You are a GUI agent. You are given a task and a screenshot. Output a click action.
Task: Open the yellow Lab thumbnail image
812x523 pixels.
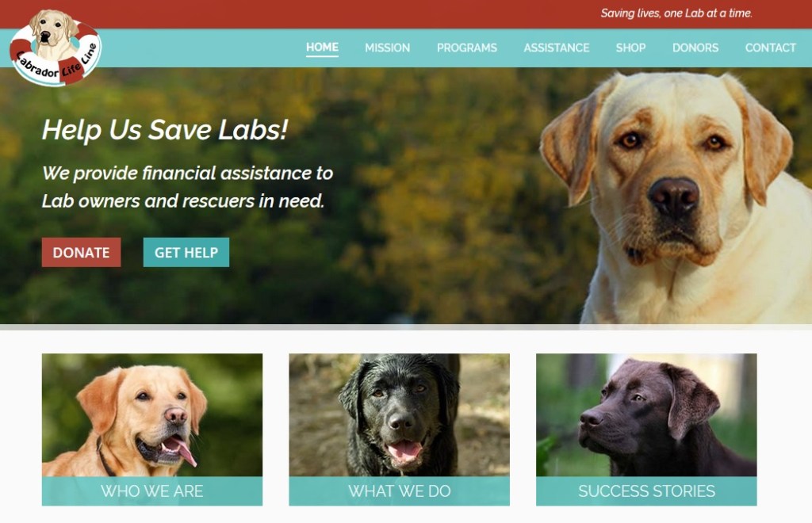152,415
